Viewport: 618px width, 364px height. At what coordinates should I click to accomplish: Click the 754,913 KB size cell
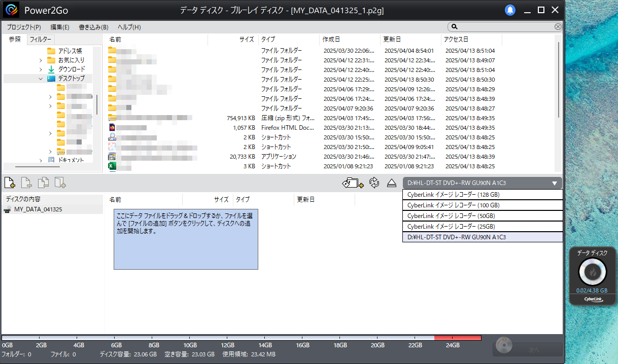[x=241, y=118]
